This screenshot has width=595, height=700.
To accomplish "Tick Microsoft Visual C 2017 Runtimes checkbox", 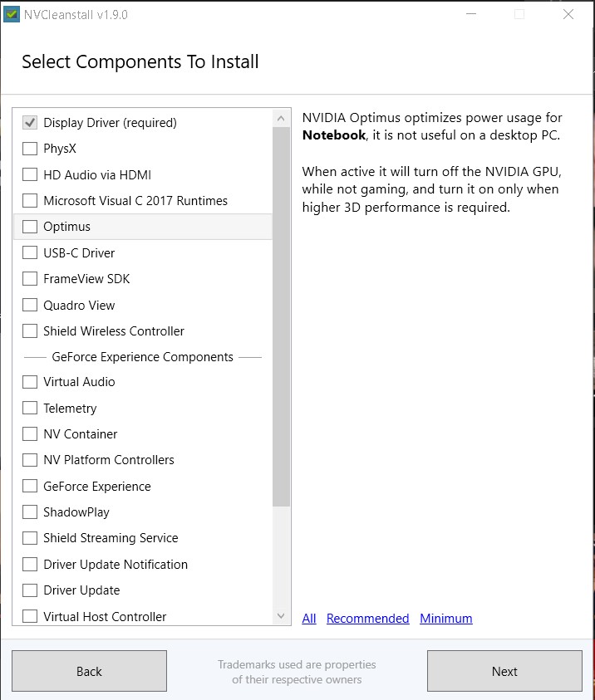I will click(x=30, y=200).
